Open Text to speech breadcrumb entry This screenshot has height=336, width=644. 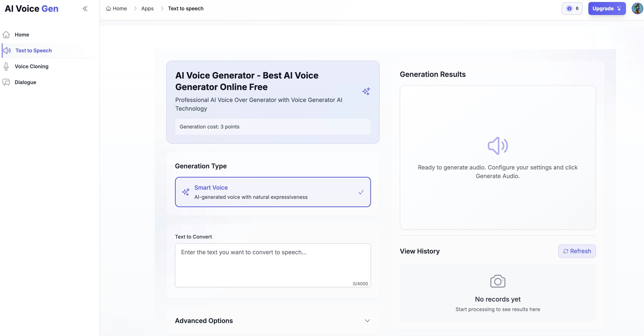(x=186, y=8)
